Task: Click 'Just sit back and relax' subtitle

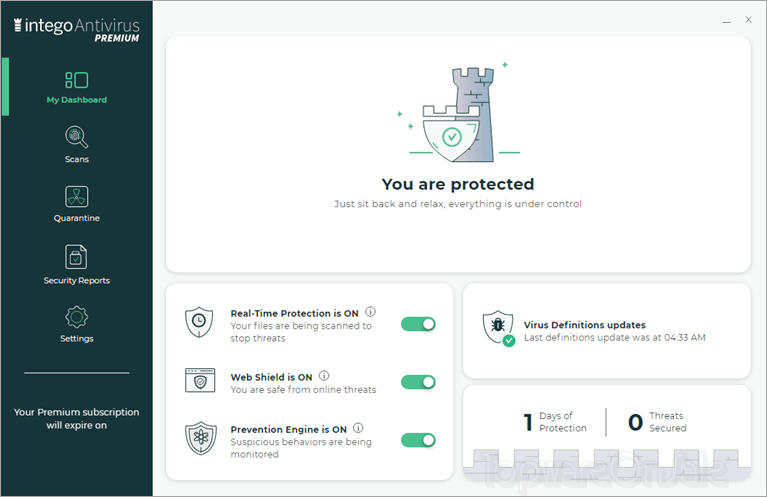Action: pyautogui.click(x=458, y=204)
